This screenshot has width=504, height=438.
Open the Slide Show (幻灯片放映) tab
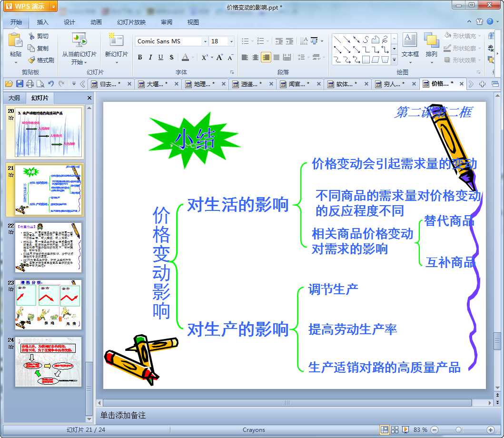131,22
